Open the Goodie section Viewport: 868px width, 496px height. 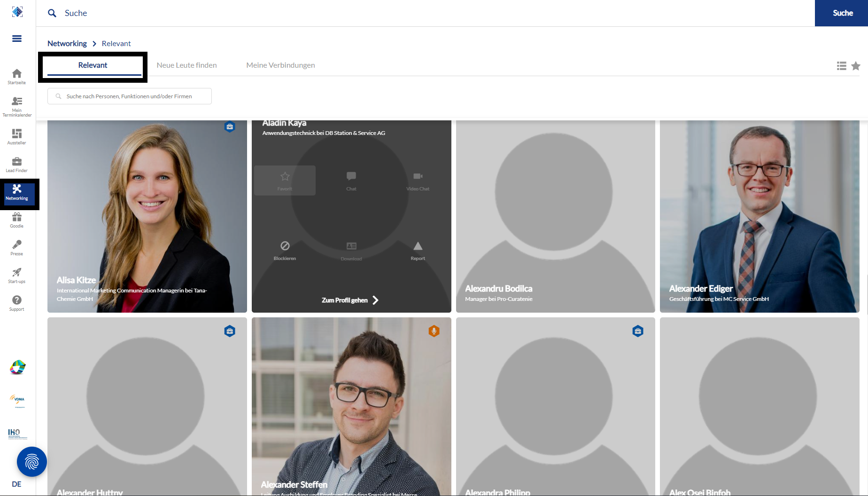pyautogui.click(x=17, y=220)
